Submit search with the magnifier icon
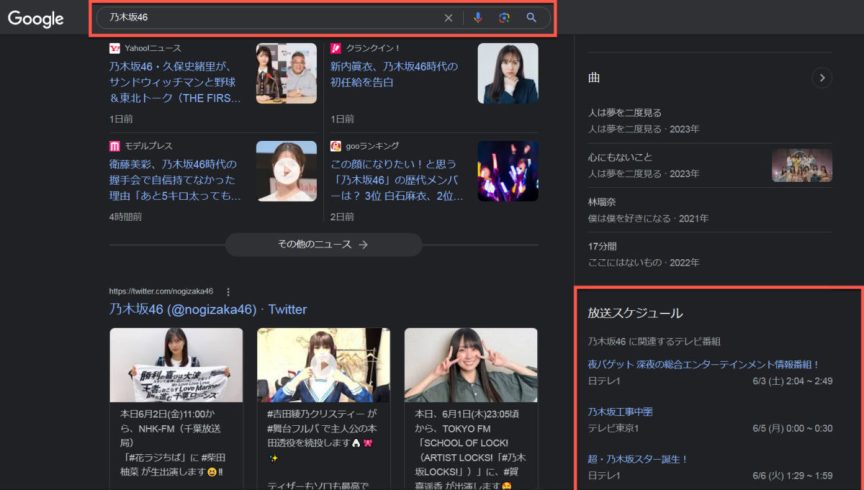This screenshot has width=864, height=490. [x=531, y=18]
